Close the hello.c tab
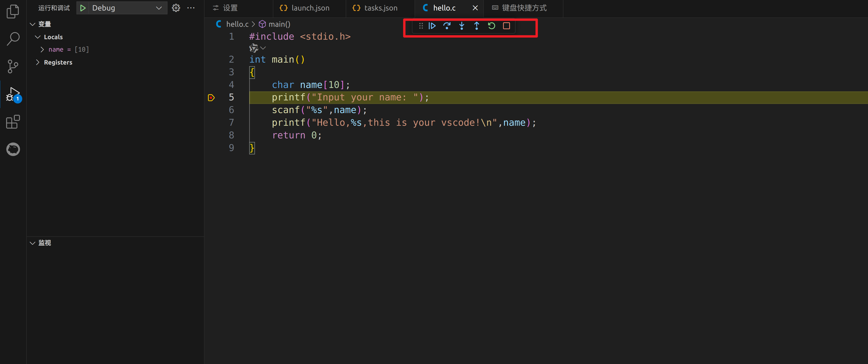Image resolution: width=868 pixels, height=364 pixels. (x=475, y=8)
